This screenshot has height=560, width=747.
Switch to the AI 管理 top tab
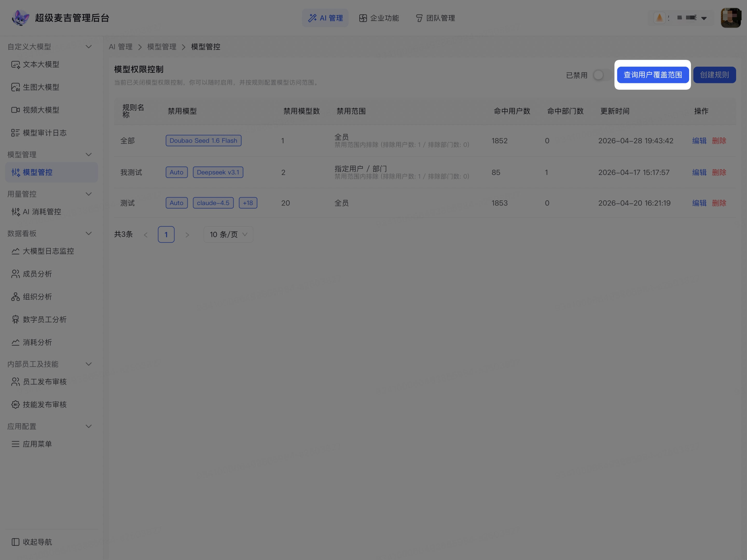[x=325, y=18]
